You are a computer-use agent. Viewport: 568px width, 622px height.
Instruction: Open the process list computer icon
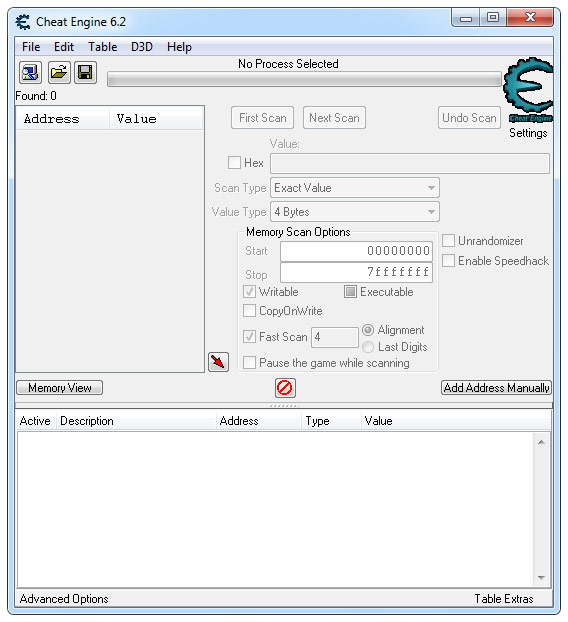(x=31, y=73)
